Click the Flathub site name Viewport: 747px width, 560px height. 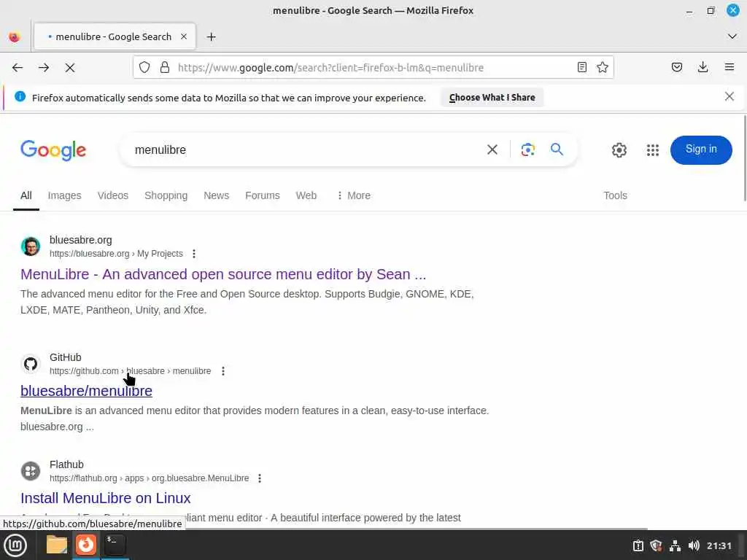(x=66, y=464)
